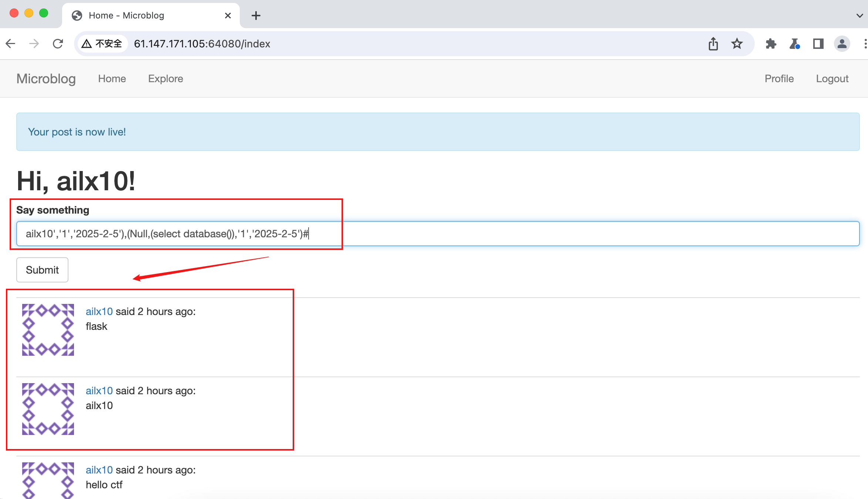Click the lab flask icon in the toolbar
The width and height of the screenshot is (868, 499).
794,43
